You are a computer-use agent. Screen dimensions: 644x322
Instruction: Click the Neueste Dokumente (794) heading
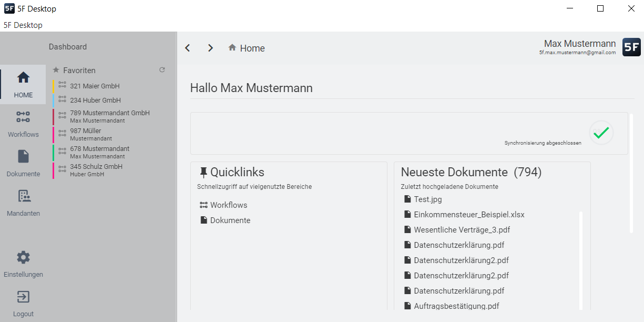(x=471, y=172)
